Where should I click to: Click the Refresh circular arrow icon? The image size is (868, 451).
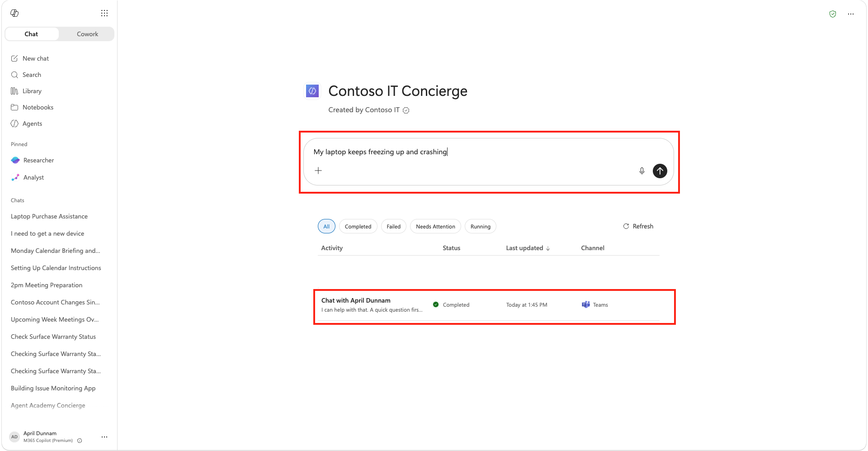(626, 226)
